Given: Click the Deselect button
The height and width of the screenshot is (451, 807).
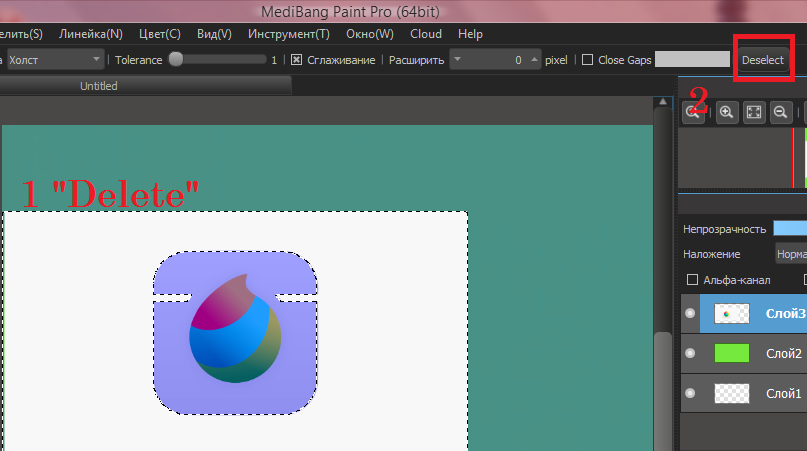Looking at the screenshot, I should tap(762, 60).
